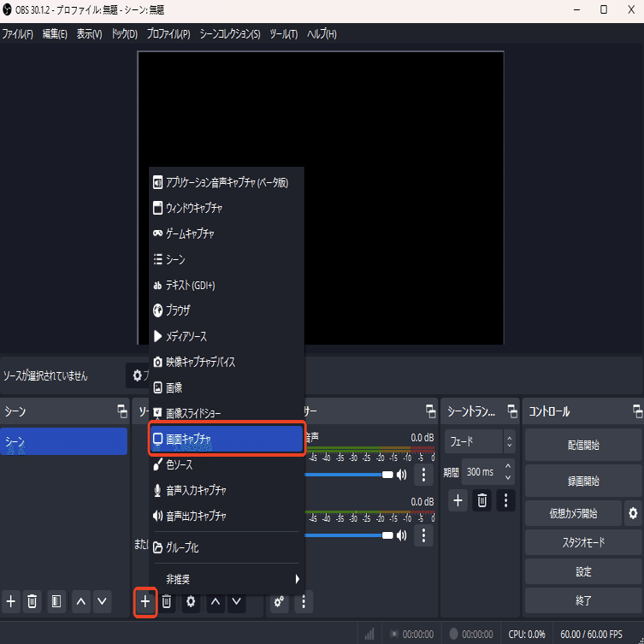644x644 pixels.
Task: Add a scene transition plus button
Action: [x=458, y=500]
